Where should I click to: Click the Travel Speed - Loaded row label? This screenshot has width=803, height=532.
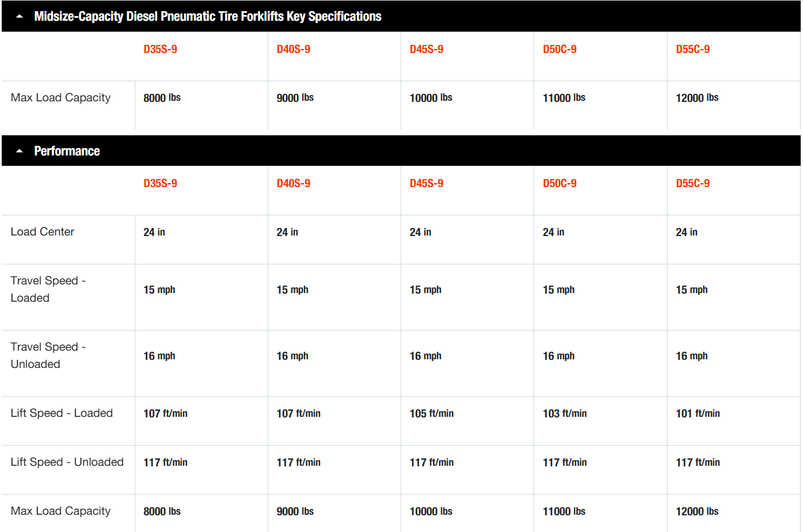[x=48, y=289]
